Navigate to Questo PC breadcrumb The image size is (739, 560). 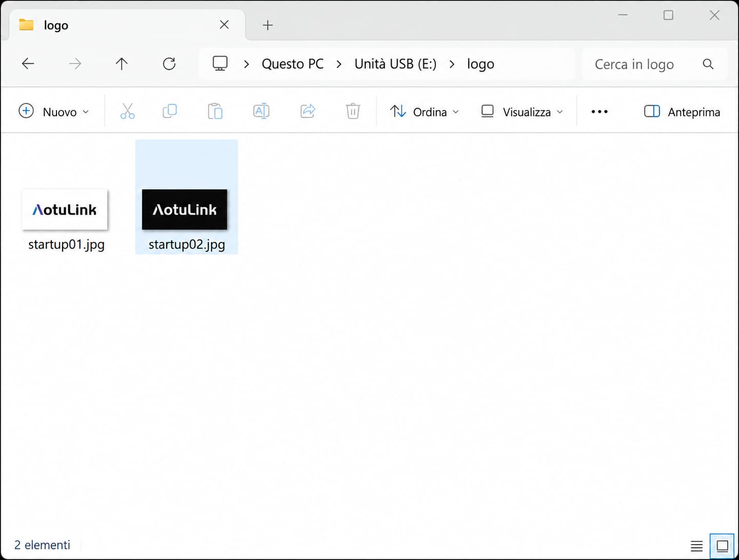pos(293,64)
